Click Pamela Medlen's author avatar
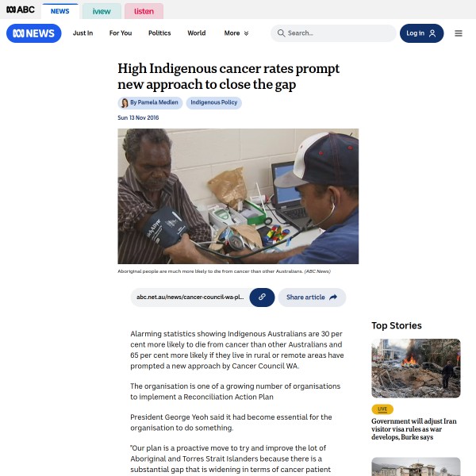 [x=125, y=103]
